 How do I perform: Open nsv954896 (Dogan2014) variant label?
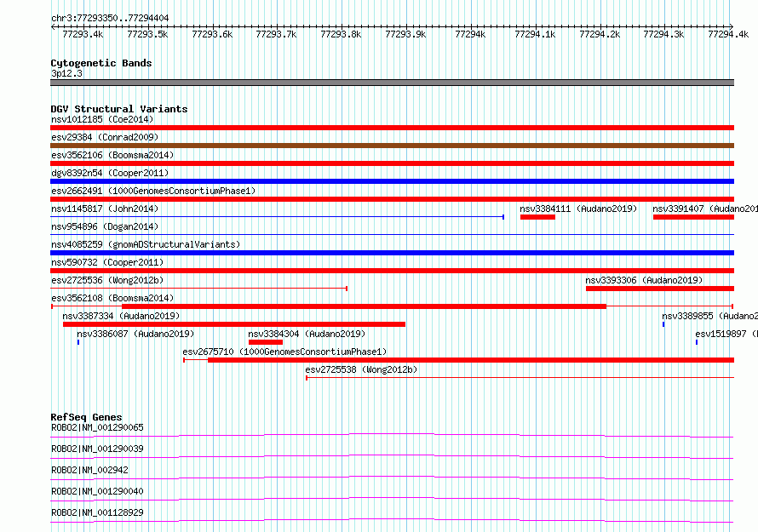point(105,226)
